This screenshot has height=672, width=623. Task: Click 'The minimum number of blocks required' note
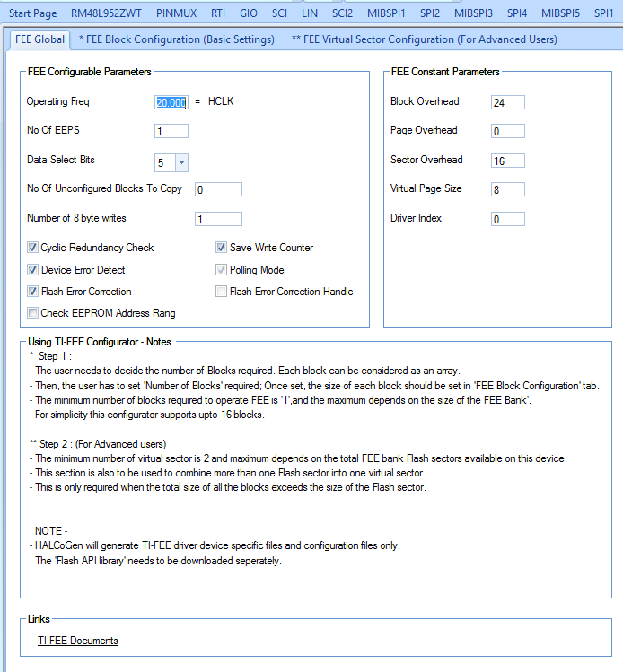click(280, 400)
